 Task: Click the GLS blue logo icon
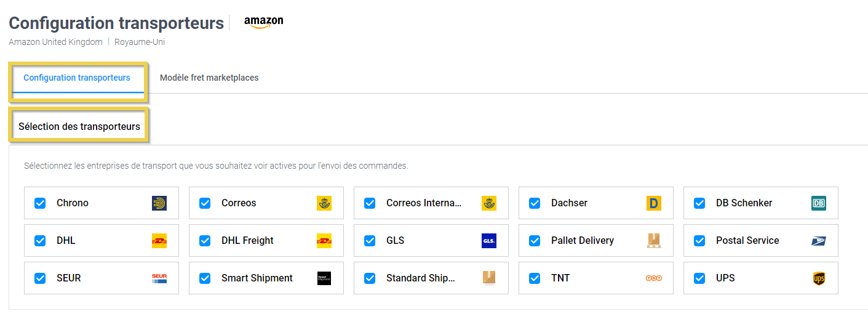(489, 241)
